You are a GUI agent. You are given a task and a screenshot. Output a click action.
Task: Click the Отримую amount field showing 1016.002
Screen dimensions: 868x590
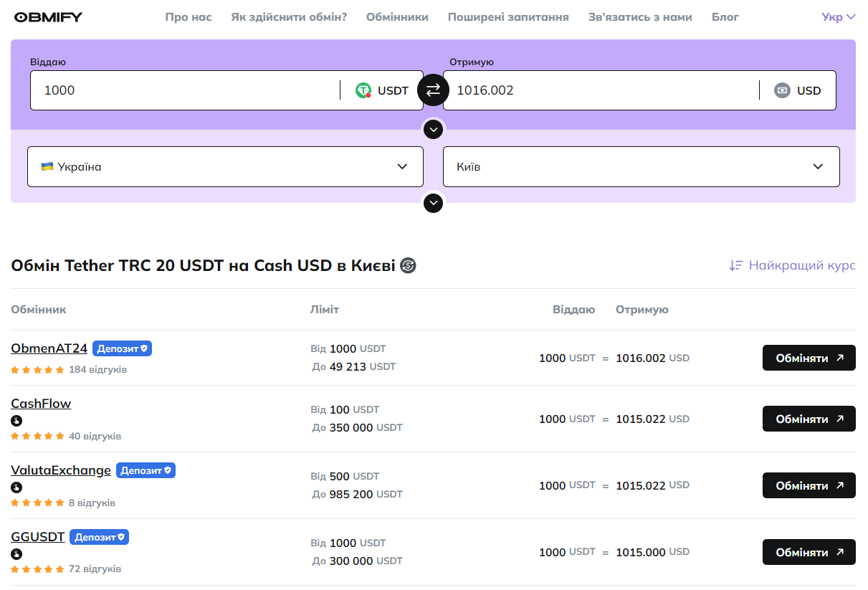tap(602, 90)
